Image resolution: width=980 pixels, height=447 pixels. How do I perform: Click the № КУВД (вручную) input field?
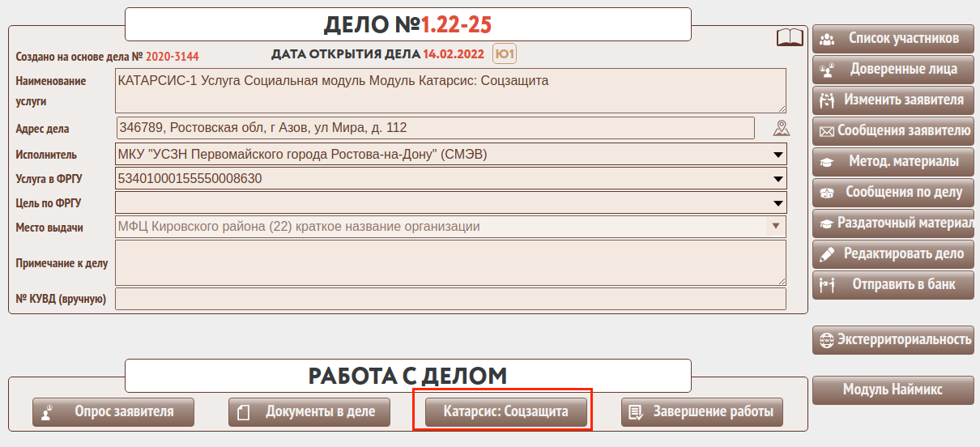coord(450,299)
